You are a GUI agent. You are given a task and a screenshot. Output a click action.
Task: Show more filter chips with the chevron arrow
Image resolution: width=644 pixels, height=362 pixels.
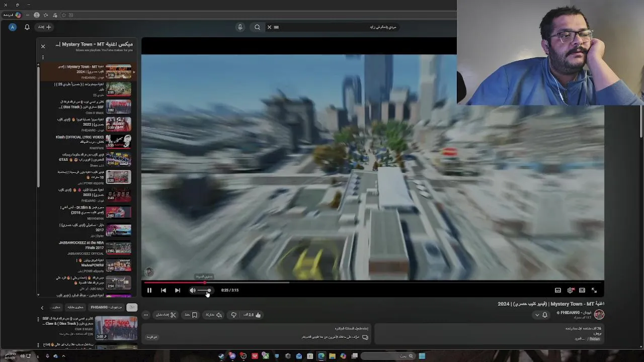click(42, 307)
